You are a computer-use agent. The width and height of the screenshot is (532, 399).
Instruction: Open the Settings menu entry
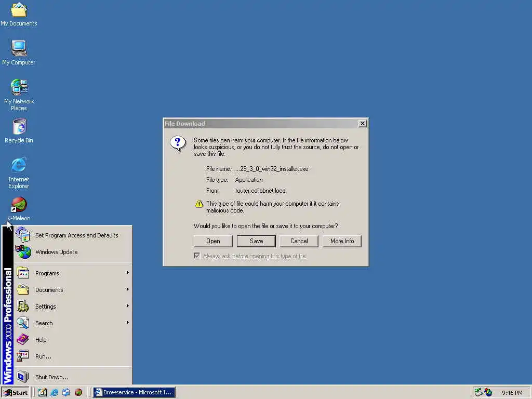(73, 307)
